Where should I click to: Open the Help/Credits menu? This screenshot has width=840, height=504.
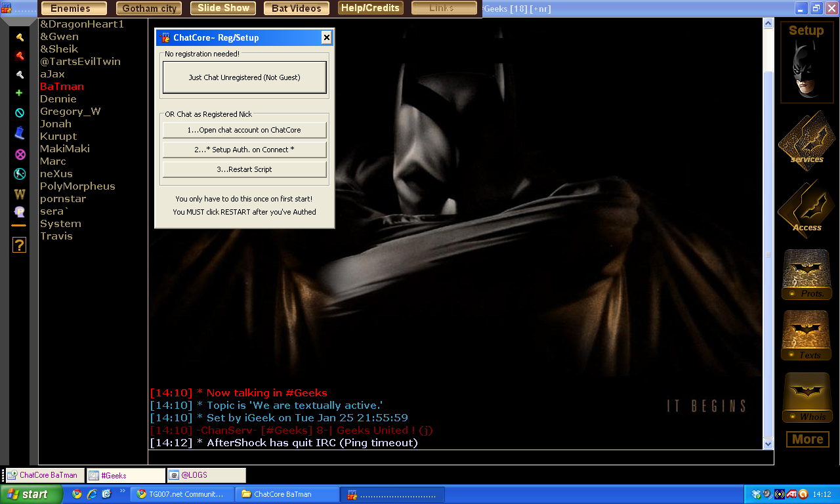[370, 9]
